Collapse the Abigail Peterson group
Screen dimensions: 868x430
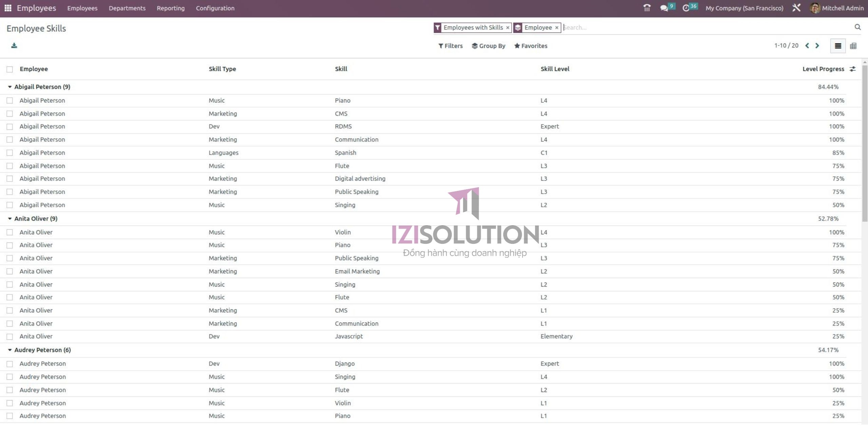click(11, 86)
